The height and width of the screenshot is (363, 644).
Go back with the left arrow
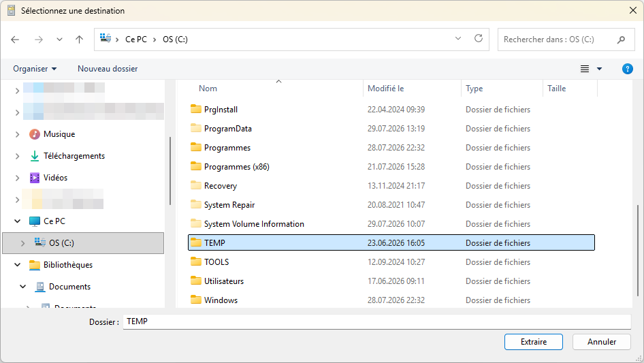tap(15, 40)
